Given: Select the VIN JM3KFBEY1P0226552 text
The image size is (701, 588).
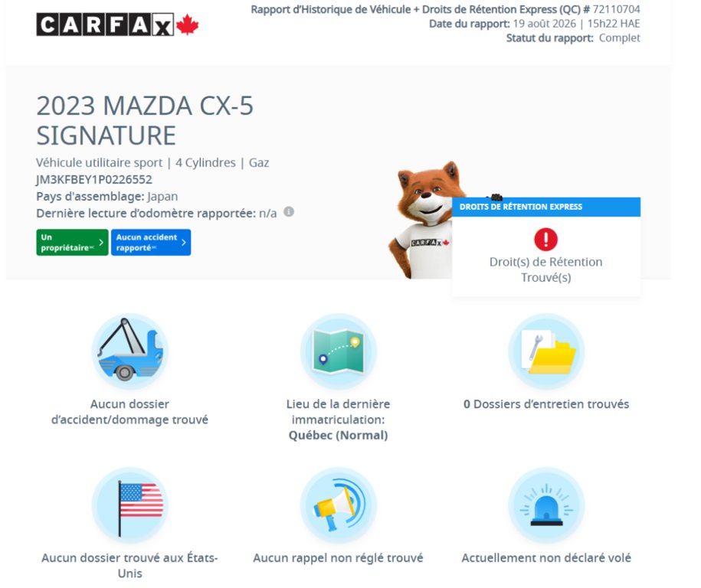Looking at the screenshot, I should (x=94, y=180).
